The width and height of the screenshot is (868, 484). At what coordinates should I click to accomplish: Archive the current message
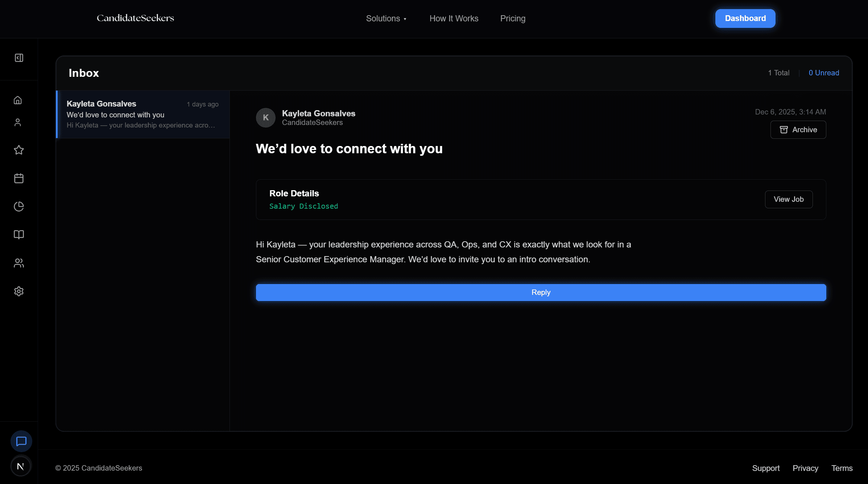[x=798, y=130]
